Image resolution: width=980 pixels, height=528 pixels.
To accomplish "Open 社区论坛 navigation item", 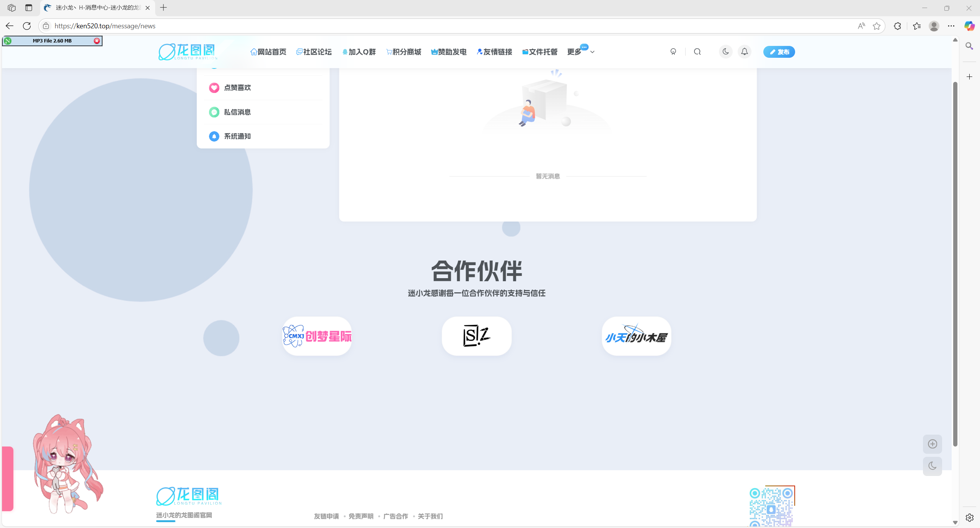I will [314, 52].
